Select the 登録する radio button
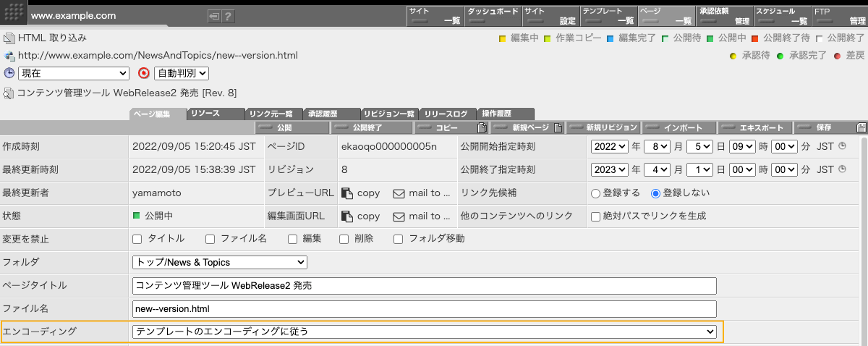 click(596, 193)
